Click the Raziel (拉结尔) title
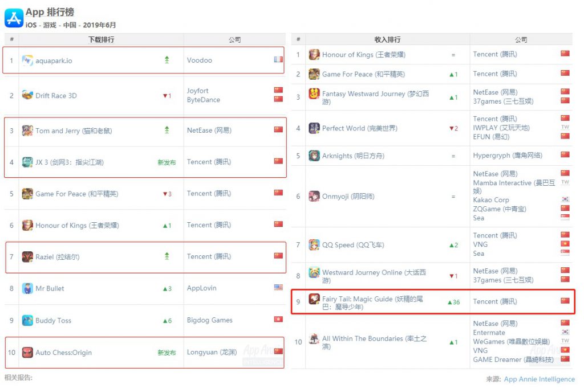584x392 pixels. click(58, 256)
